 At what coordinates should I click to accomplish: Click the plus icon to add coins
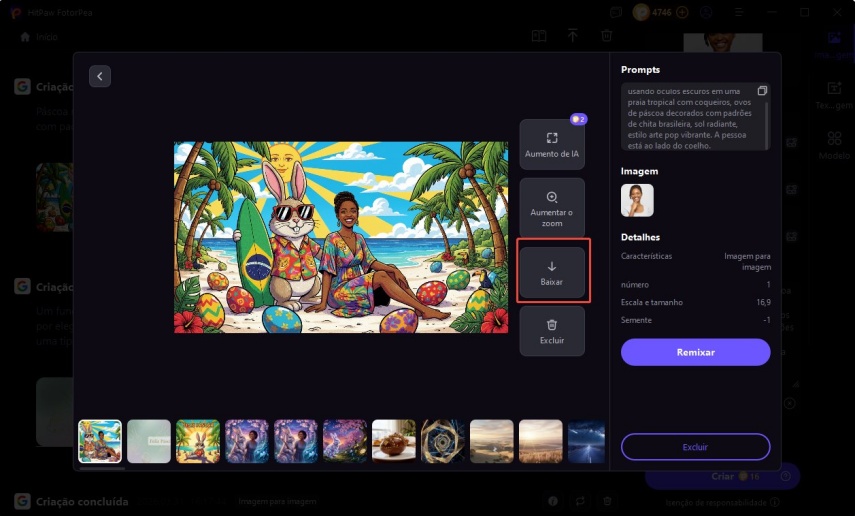click(682, 12)
